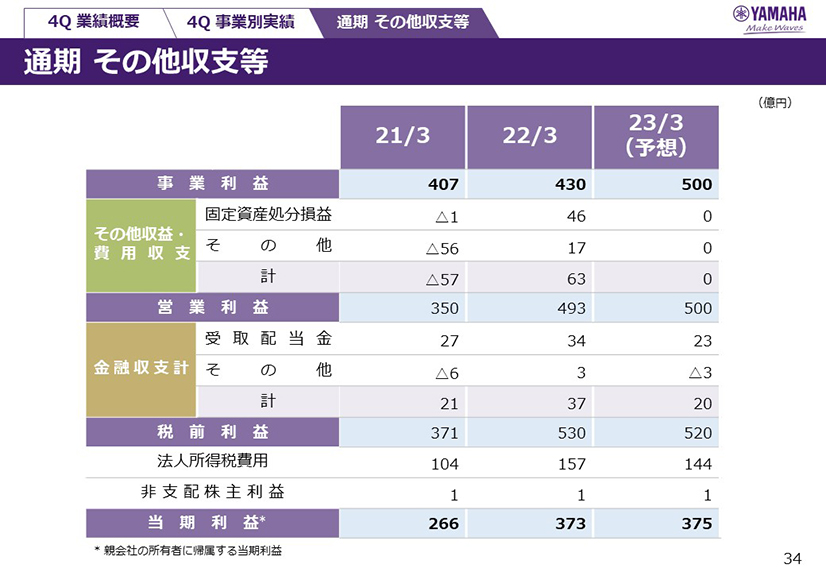Screen dimensions: 826x572
Task: Click the 21/3 column header
Action: point(403,136)
